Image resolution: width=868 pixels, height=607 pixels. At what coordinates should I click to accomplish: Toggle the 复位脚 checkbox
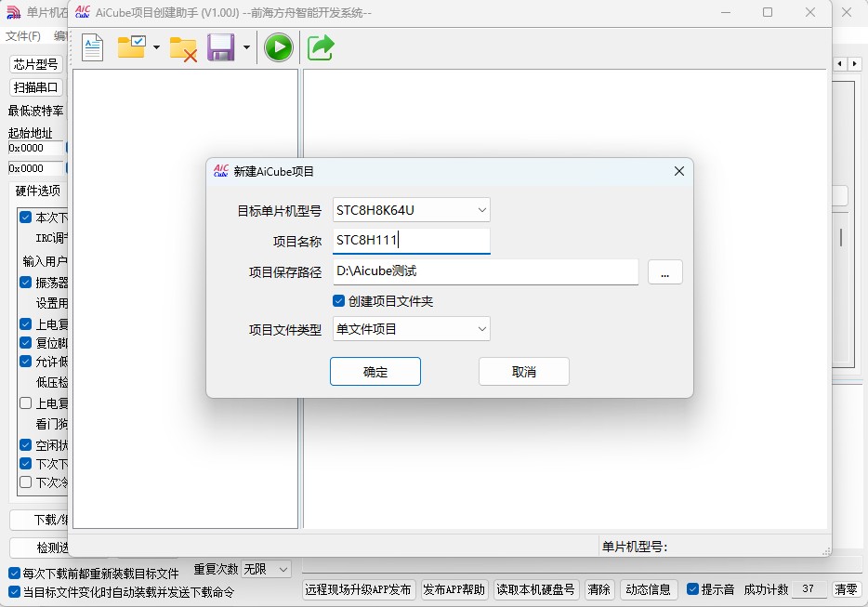[25, 342]
